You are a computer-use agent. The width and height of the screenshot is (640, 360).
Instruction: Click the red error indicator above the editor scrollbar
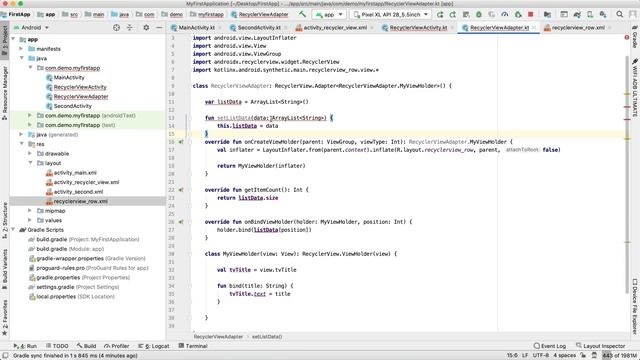point(627,38)
